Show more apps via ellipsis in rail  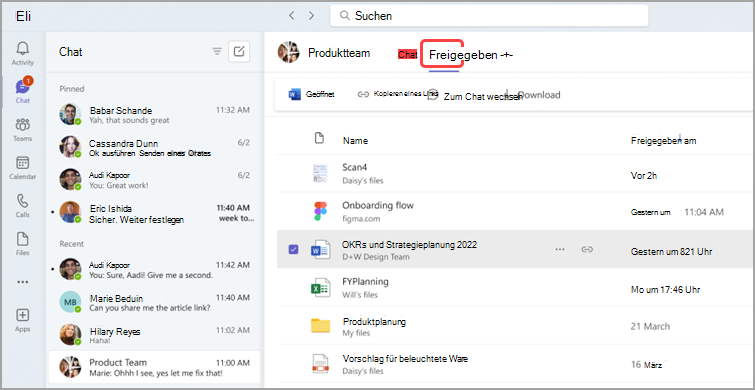[23, 282]
